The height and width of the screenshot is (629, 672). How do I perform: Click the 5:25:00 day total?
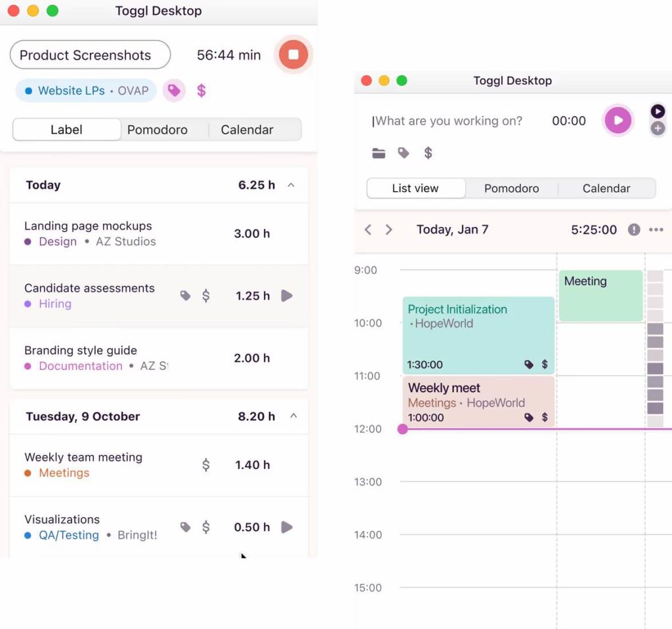pos(593,230)
